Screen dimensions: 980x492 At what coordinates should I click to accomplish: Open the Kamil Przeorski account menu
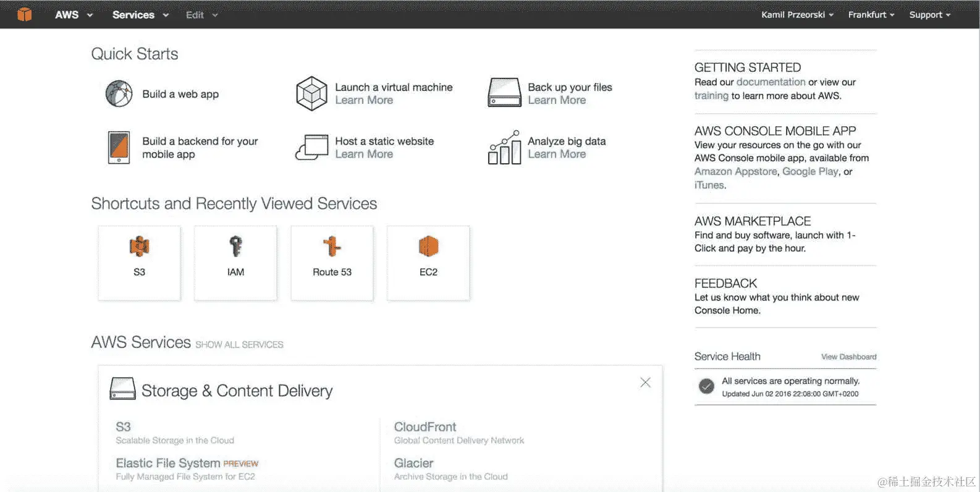(x=797, y=15)
